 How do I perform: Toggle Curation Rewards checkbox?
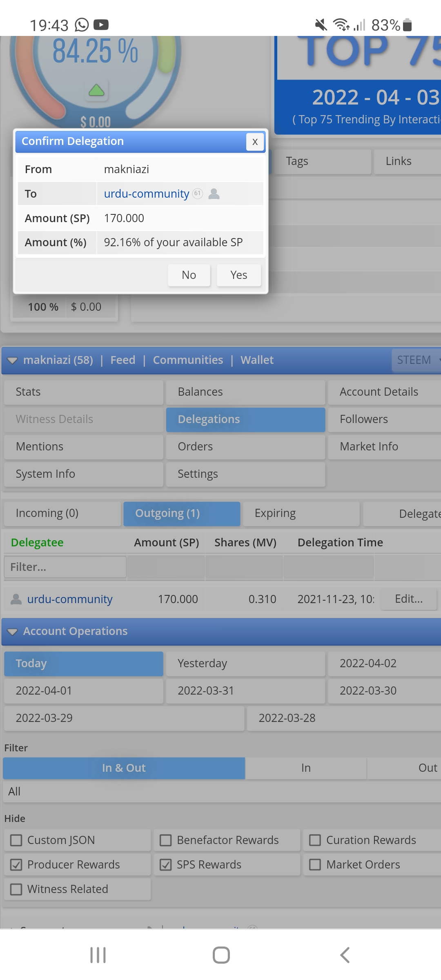(x=315, y=840)
